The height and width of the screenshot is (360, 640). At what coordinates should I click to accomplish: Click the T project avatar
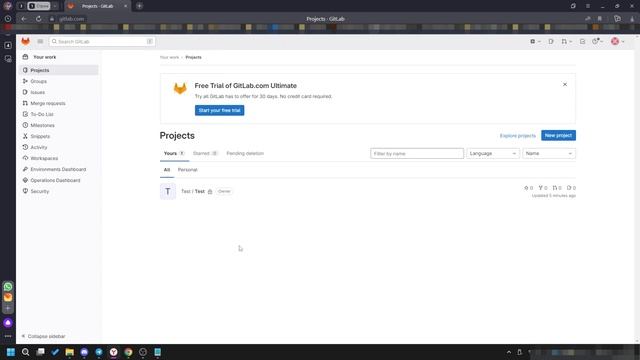(168, 191)
